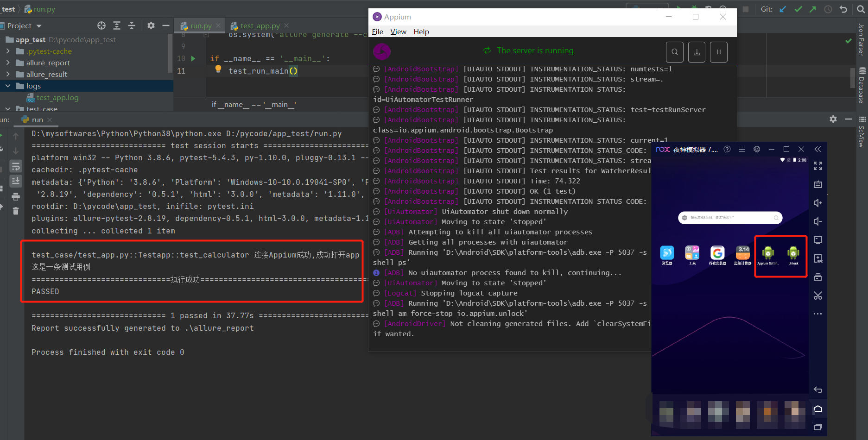The height and width of the screenshot is (440, 868).
Task: Hide the Project panel with minus icon
Action: (x=165, y=25)
